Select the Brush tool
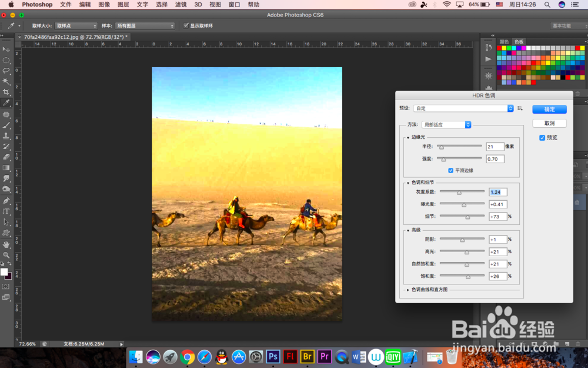This screenshot has height=368, width=588. [6, 125]
